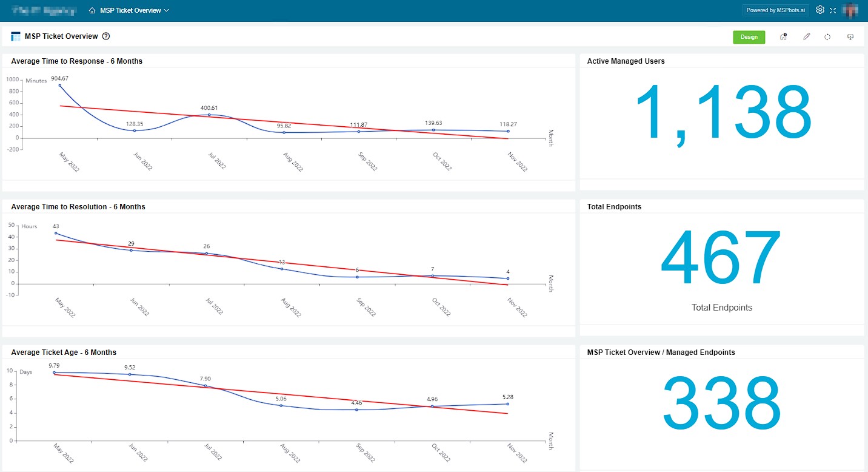Click the Powered by MSPbots.ai link
Viewport: 868px width, 472px height.
(775, 10)
